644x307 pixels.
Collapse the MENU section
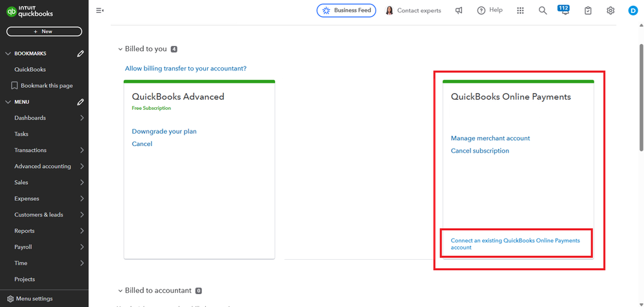pos(8,102)
